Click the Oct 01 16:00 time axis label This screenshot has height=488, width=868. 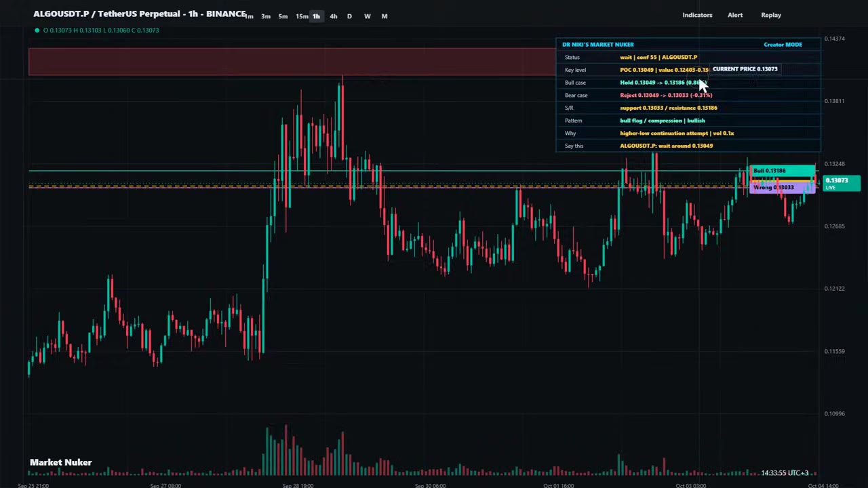(559, 485)
